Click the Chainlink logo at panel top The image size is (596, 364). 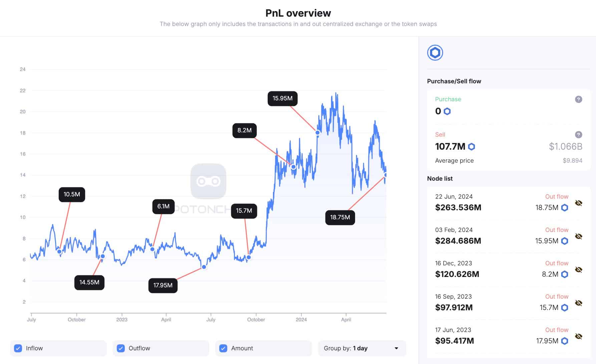coord(434,52)
